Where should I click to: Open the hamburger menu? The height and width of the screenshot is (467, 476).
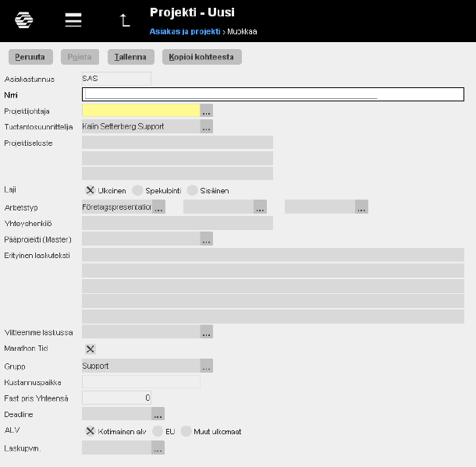73,20
